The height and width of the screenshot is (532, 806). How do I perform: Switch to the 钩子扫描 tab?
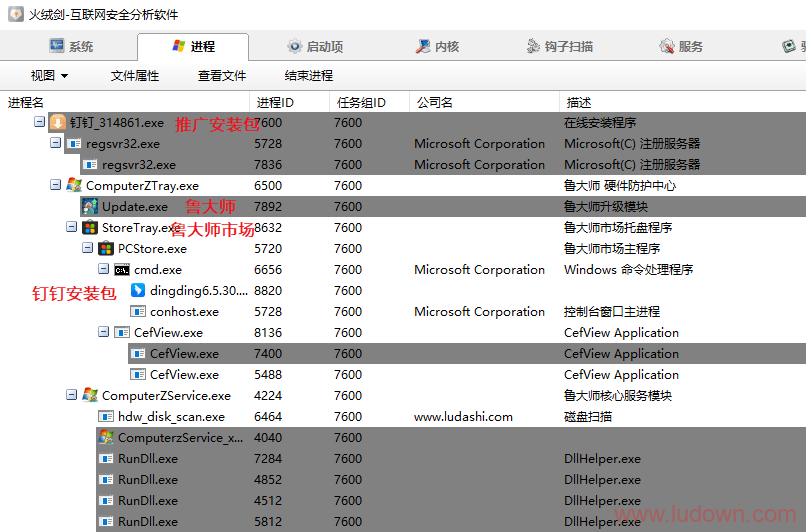point(559,47)
